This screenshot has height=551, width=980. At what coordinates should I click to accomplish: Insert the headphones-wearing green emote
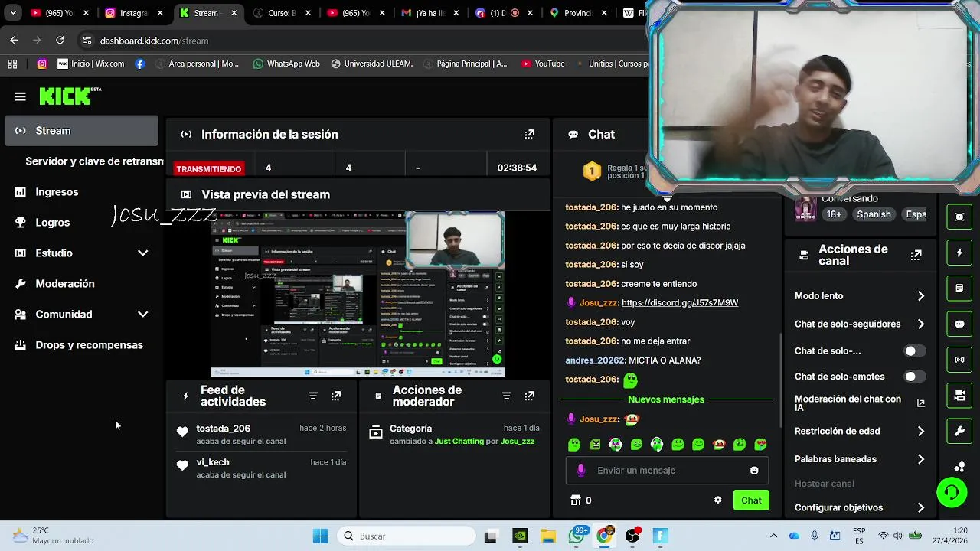(x=657, y=444)
